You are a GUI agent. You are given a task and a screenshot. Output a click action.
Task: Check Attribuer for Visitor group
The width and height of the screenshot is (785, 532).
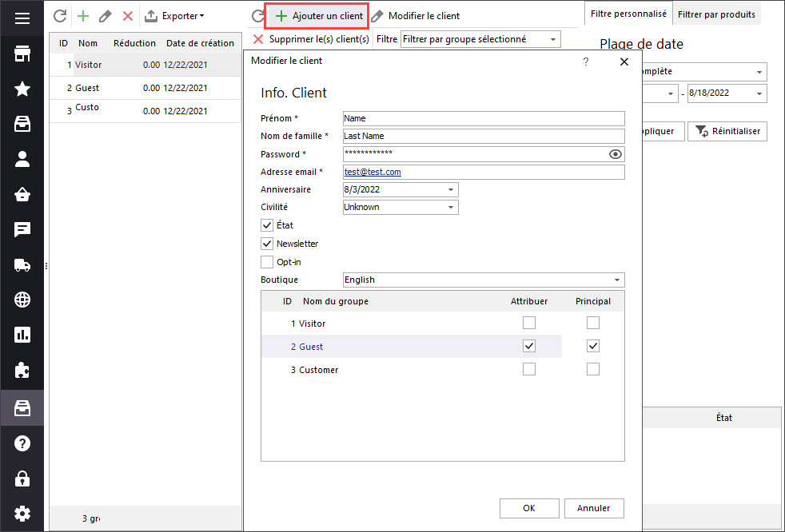(529, 323)
